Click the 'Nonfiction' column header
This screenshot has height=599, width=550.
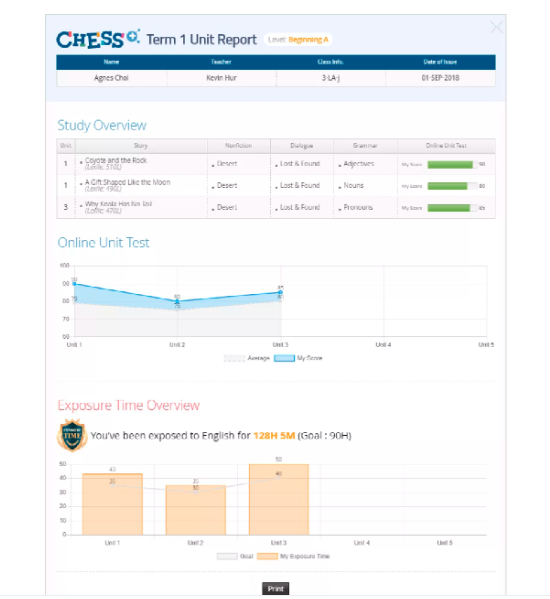point(238,146)
